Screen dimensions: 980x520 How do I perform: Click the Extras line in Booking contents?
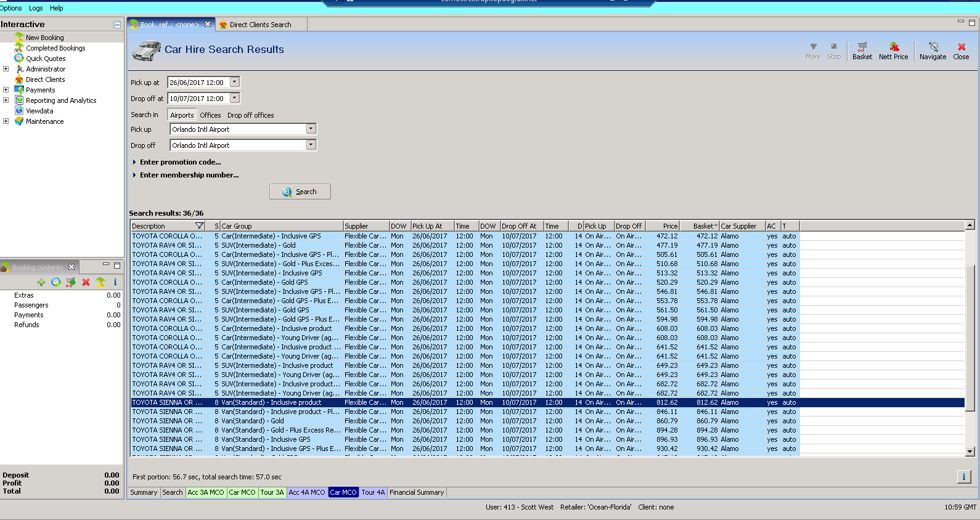(62, 295)
